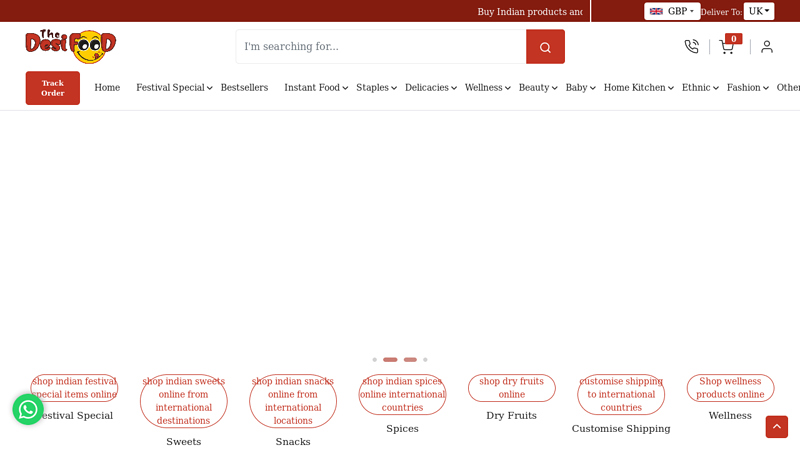The image size is (800, 450).
Task: Click The Desi Food logo
Action: tap(71, 46)
